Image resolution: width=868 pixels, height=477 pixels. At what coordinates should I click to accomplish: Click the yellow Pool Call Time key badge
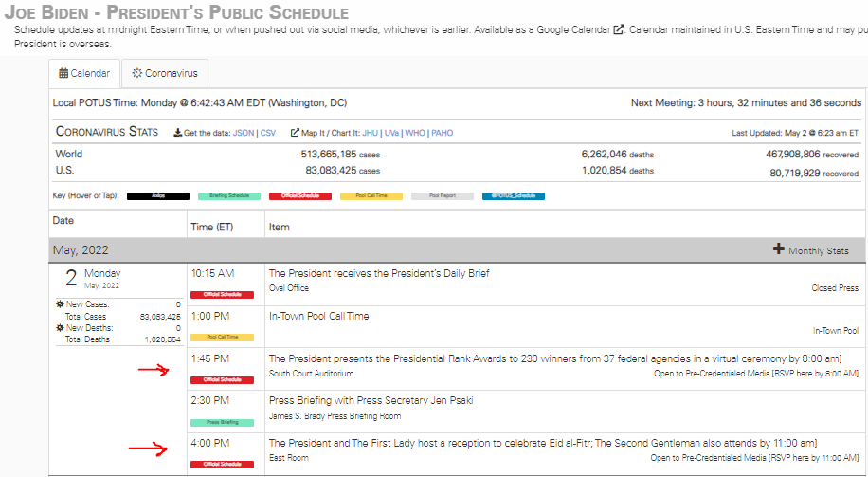(x=371, y=196)
